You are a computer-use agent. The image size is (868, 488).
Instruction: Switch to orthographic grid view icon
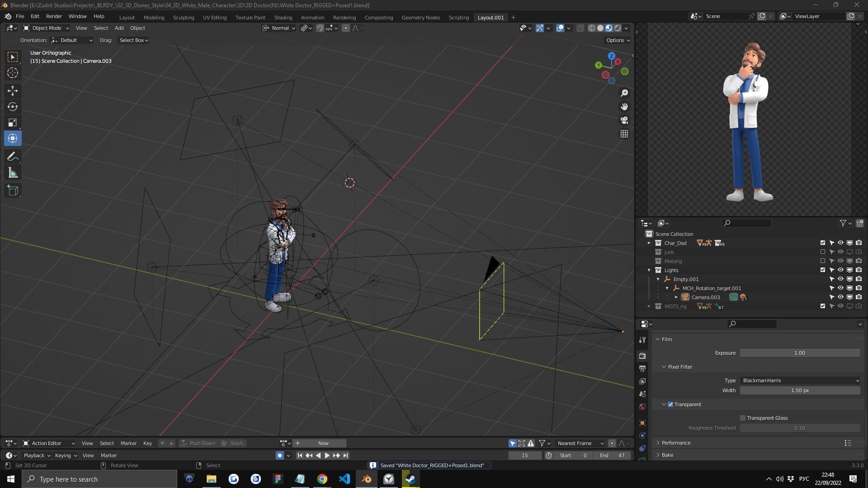pos(624,134)
